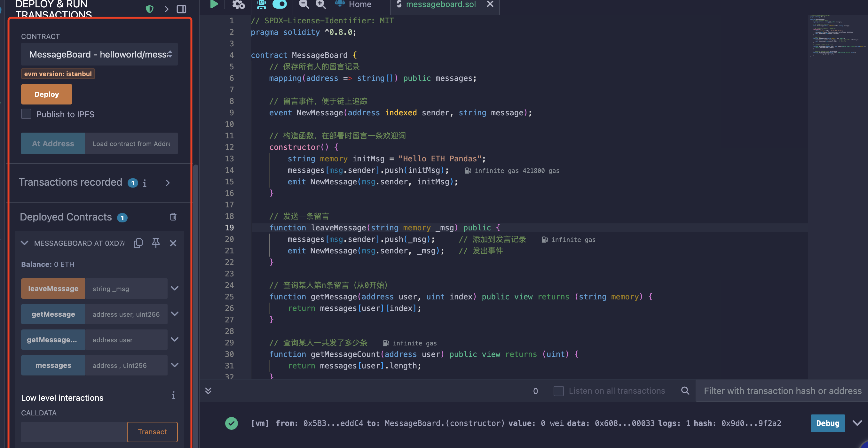This screenshot has height=448, width=868.
Task: Click the terminal search magnifier icon
Action: click(x=685, y=390)
